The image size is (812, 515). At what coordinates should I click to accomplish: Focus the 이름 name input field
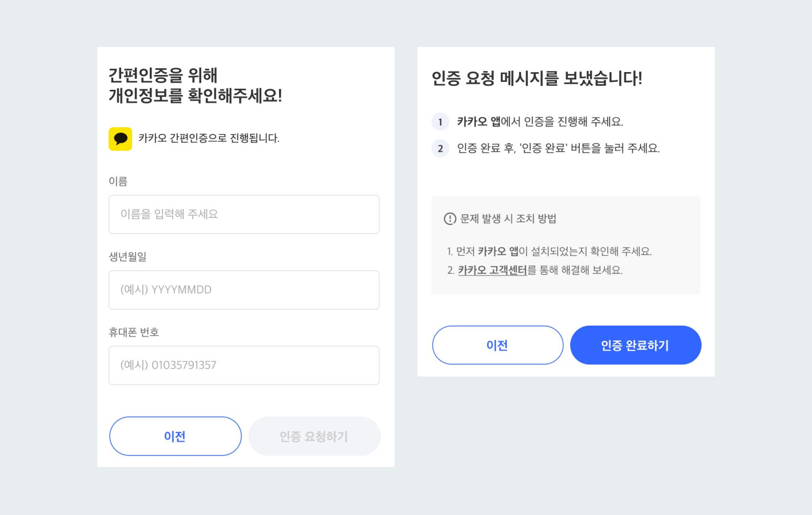[x=244, y=214]
